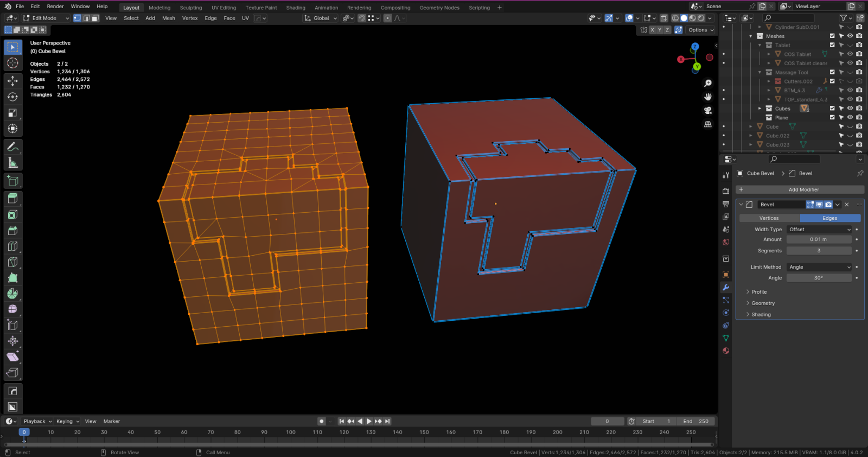Select the Transform tool

click(x=13, y=129)
